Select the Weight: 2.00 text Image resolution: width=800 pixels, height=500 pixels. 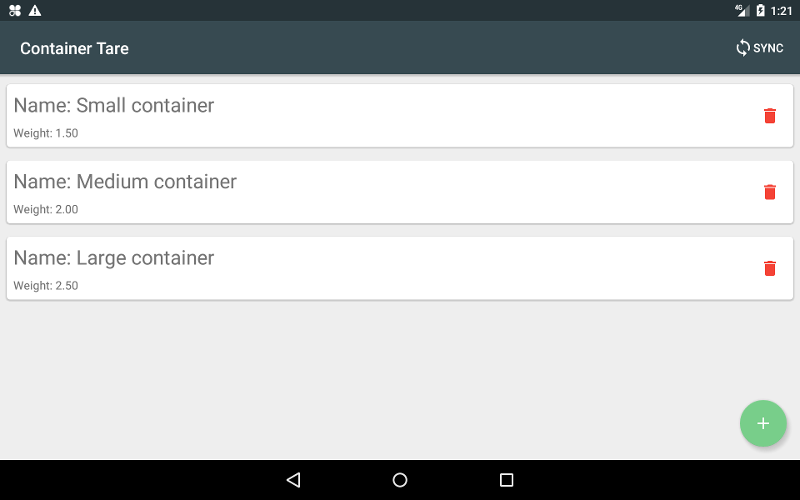[46, 209]
